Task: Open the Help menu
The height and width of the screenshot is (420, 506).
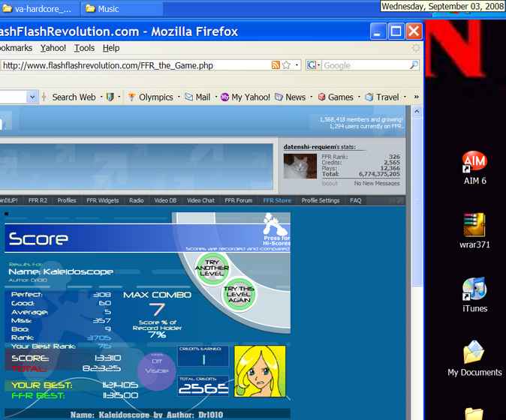Action: point(111,48)
